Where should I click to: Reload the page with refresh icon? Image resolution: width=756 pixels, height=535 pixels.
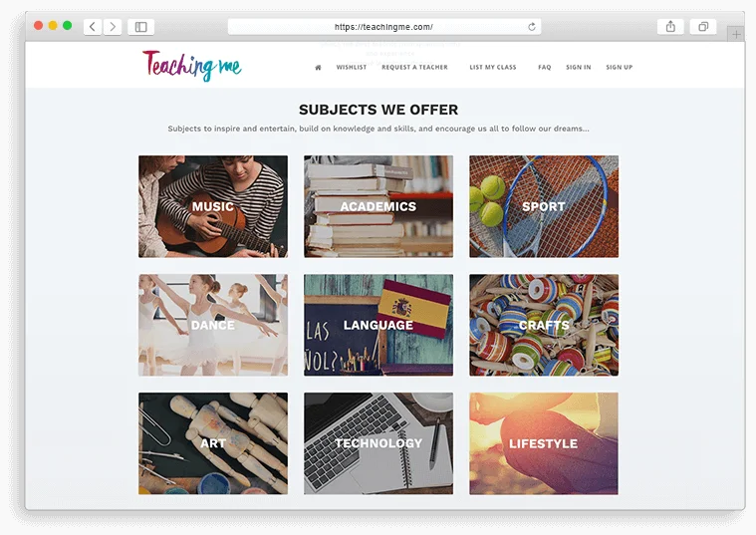pos(532,27)
